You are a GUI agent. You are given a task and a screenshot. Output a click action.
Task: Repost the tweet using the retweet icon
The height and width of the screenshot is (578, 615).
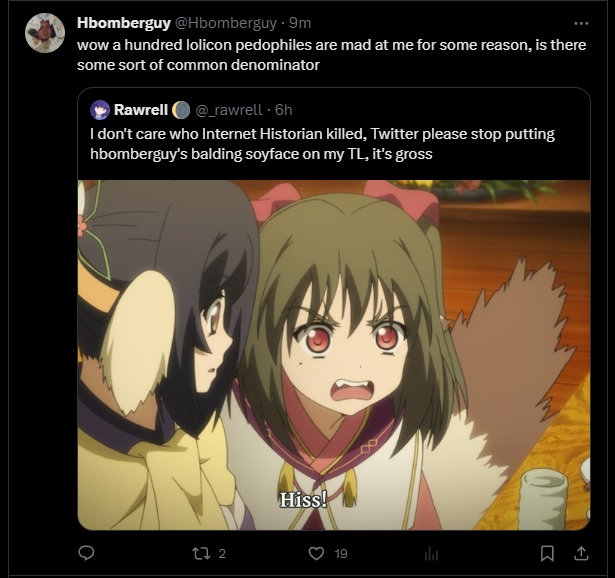click(201, 553)
